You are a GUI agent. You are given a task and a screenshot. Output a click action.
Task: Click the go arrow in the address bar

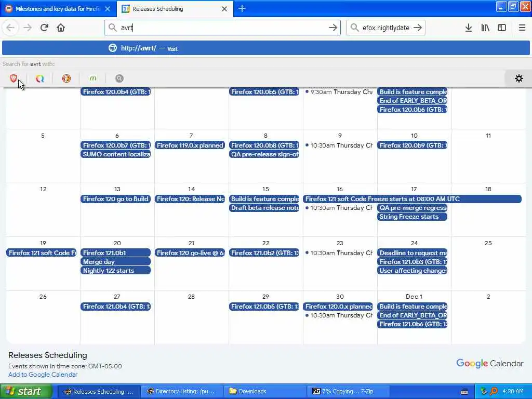point(333,28)
